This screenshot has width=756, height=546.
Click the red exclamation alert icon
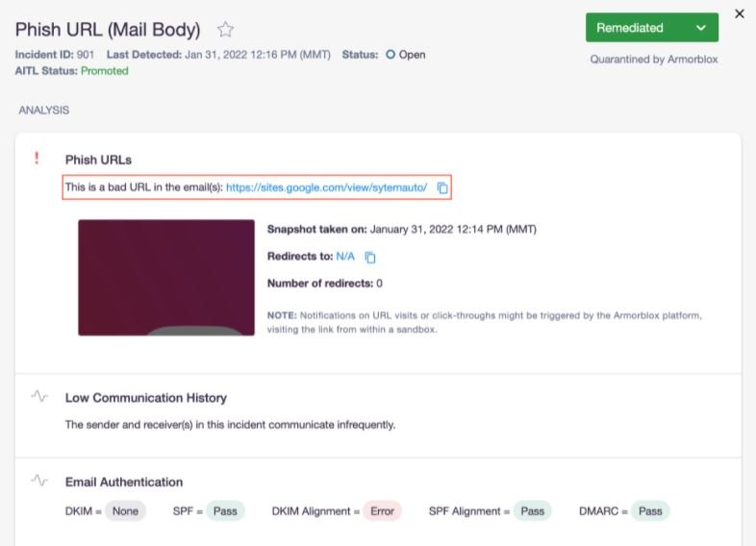[x=37, y=158]
